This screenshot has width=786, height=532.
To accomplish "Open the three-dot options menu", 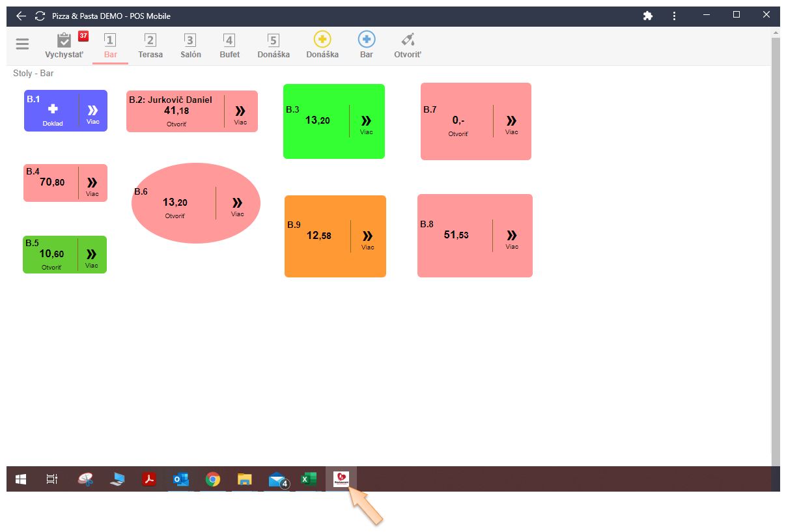I will 674,16.
